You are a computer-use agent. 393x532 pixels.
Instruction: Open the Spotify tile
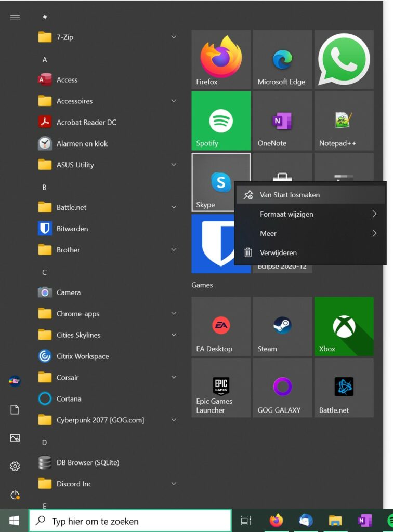coord(221,121)
